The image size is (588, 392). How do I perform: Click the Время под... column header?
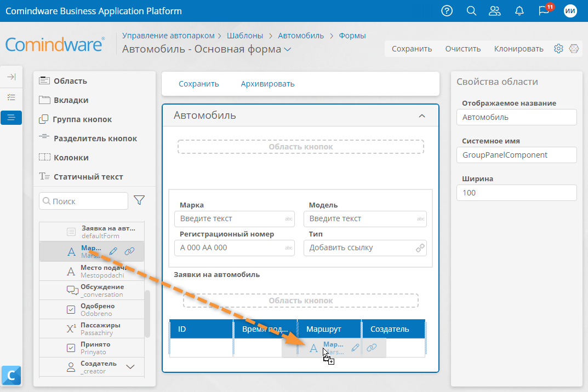pos(265,329)
